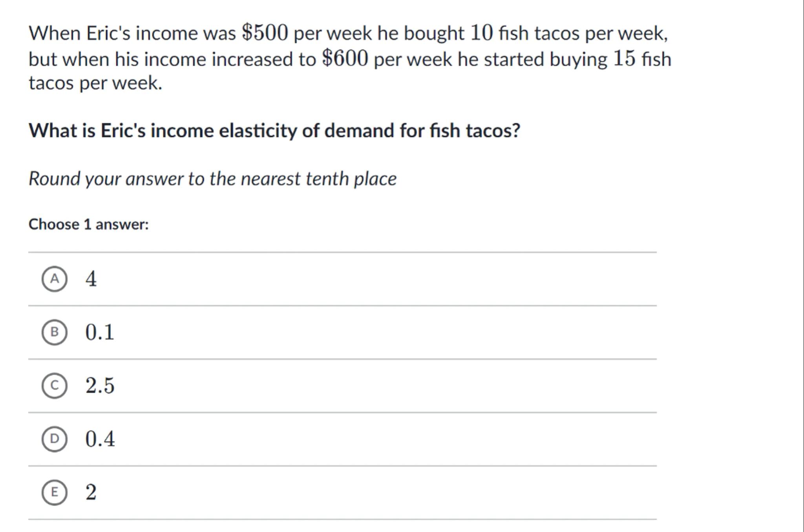Click the answer value 0.4
Screen dimensions: 804x532
point(100,439)
